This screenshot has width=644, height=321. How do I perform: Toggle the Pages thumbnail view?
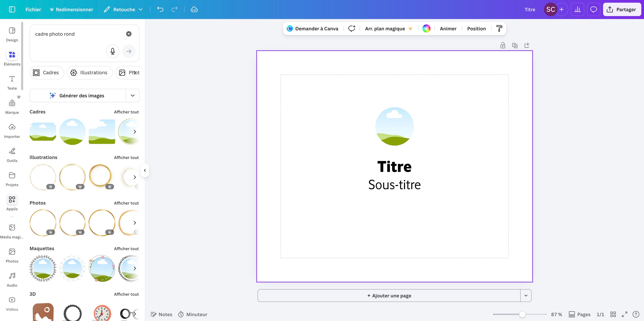tap(579, 314)
